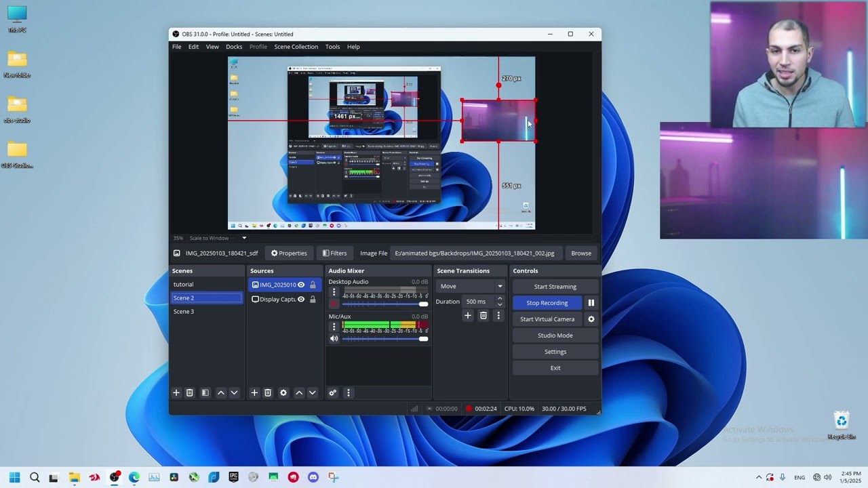
Task: Adjust the Mic/Aux volume slider
Action: (422, 338)
